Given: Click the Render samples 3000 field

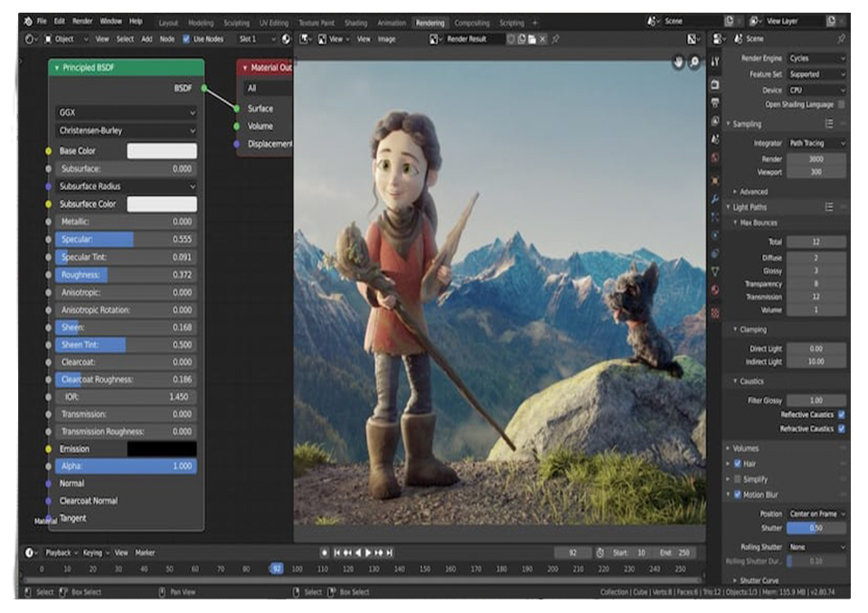Looking at the screenshot, I should (x=816, y=159).
